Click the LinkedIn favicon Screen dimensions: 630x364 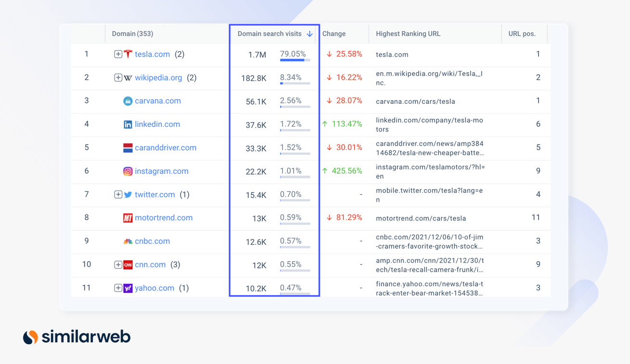(128, 125)
